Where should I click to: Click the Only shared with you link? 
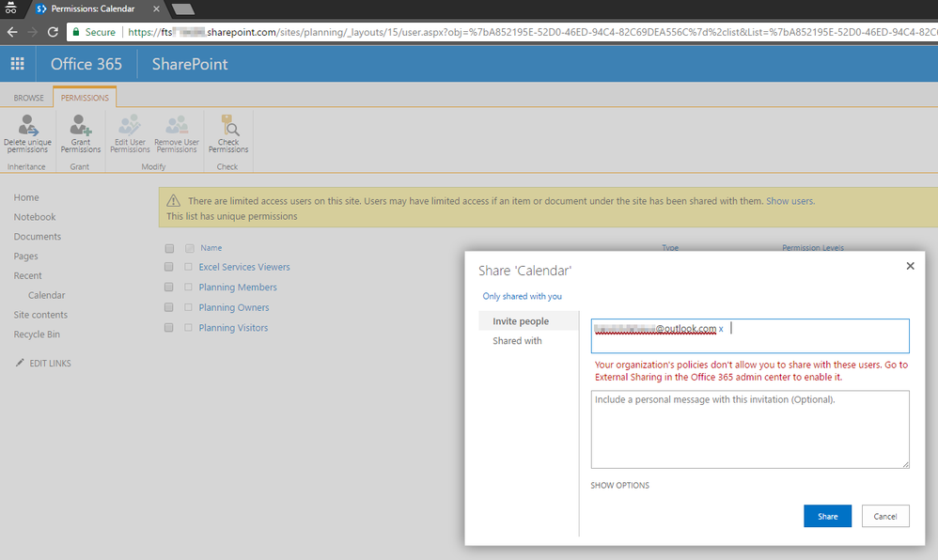(523, 296)
